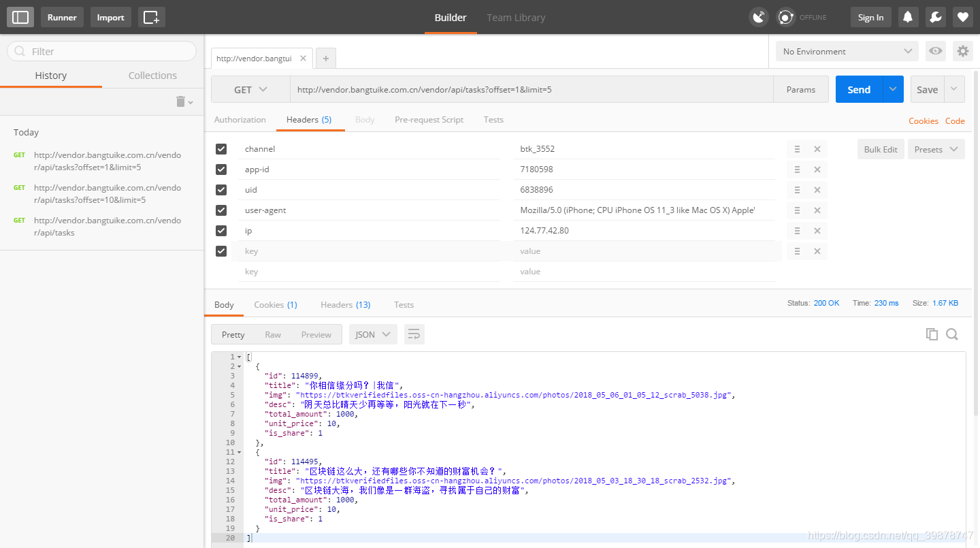
Task: Open the settings wrench icon
Action: tap(935, 17)
